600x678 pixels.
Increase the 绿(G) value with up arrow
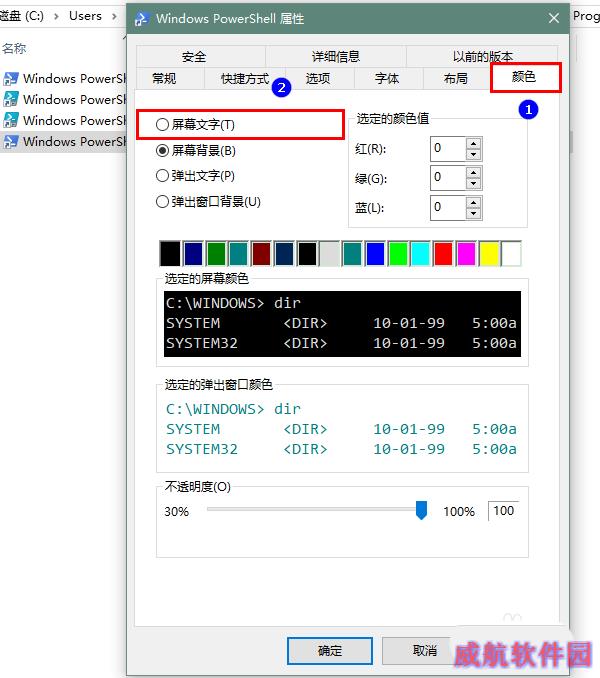tap(474, 173)
